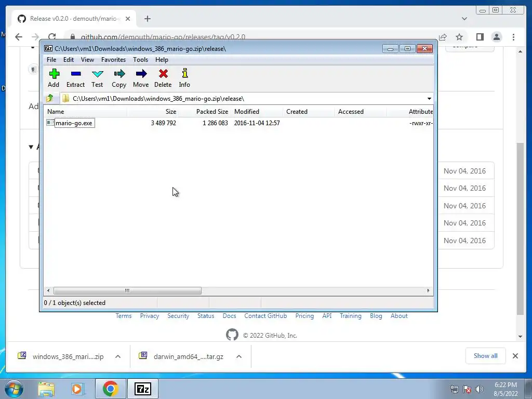Viewport: 532px width, 399px height.
Task: Switch to Chrome from the taskbar
Action: (110, 389)
